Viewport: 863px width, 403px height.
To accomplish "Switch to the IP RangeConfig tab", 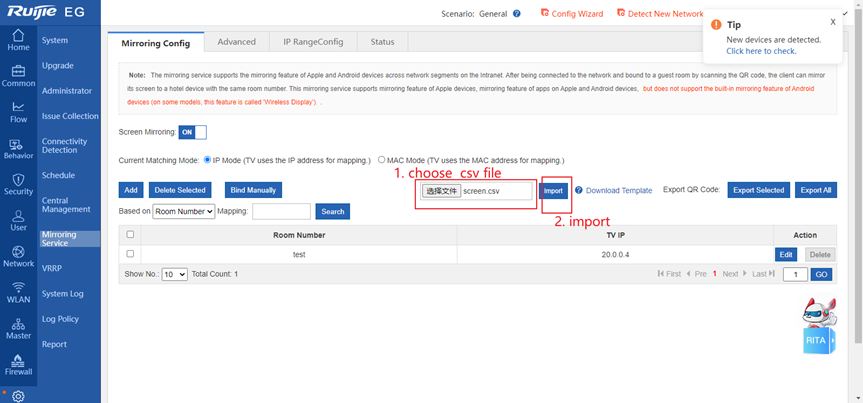I will tap(312, 42).
